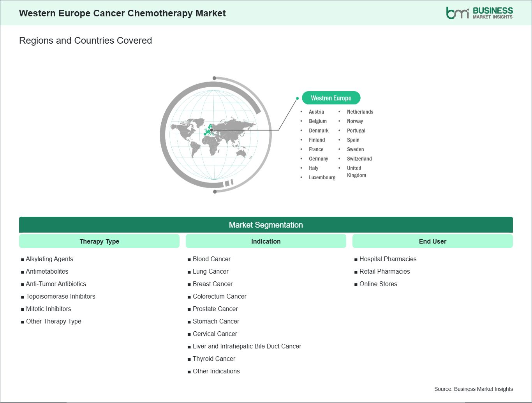Image resolution: width=532 pixels, height=403 pixels.
Task: Select United Kingdom in the countries list
Action: coord(356,171)
